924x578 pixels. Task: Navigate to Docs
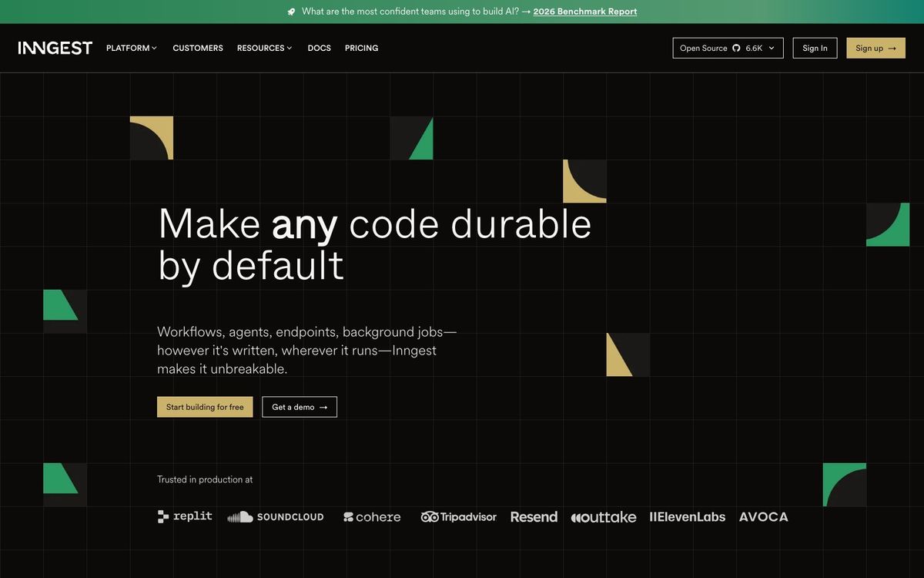[320, 48]
